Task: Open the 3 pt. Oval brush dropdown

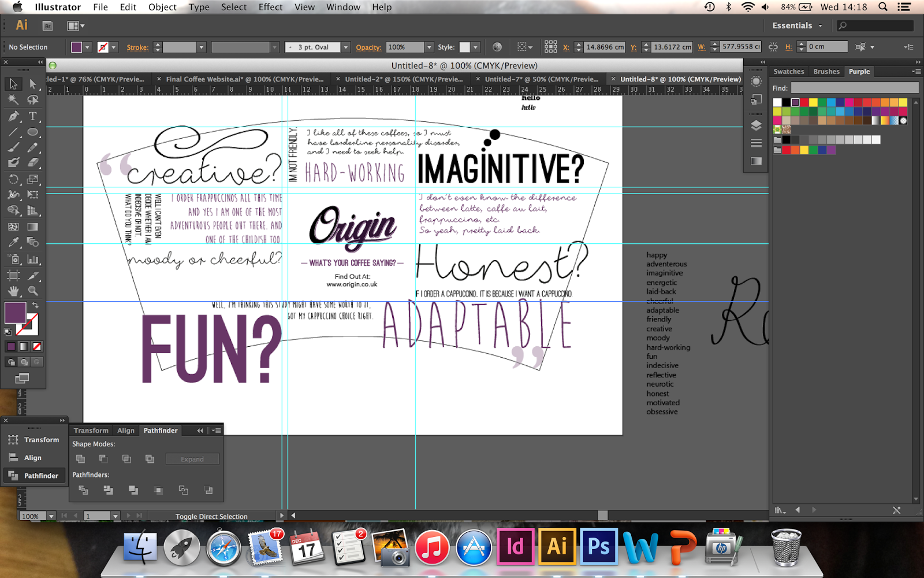Action: pyautogui.click(x=346, y=47)
